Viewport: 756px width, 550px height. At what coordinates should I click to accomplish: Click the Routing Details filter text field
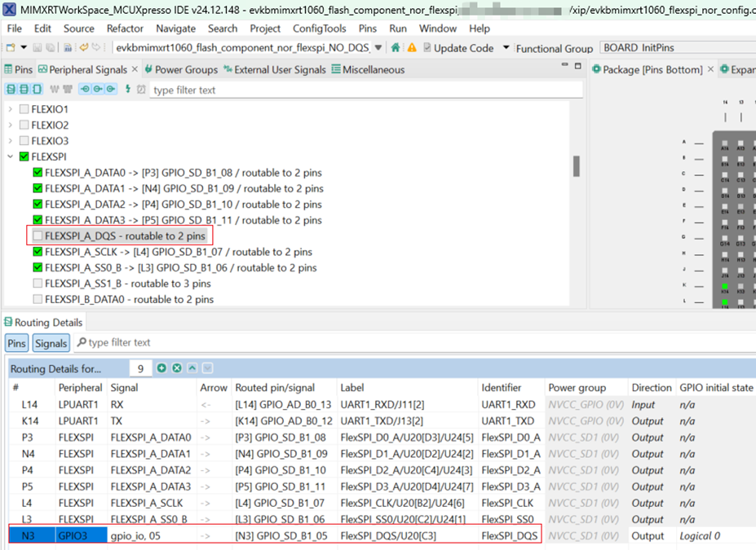414,343
